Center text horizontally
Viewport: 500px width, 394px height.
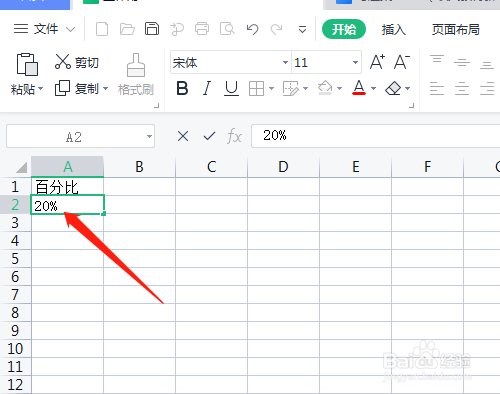[x=462, y=88]
